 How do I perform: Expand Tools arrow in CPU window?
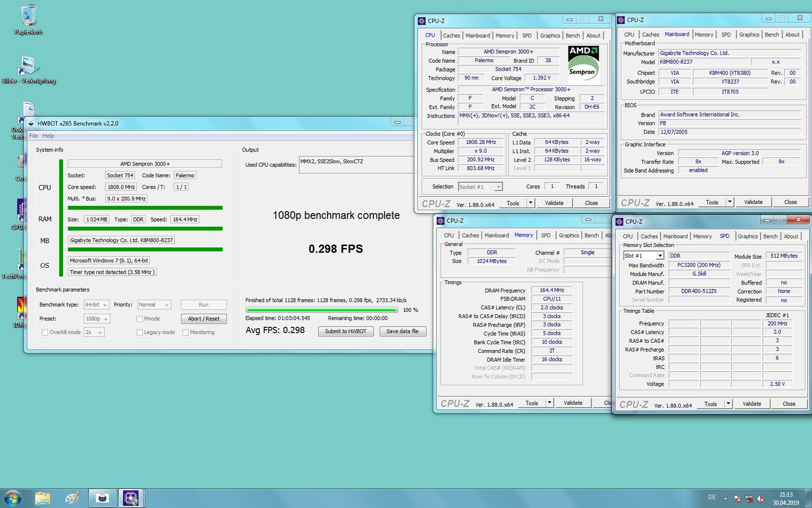tap(531, 203)
